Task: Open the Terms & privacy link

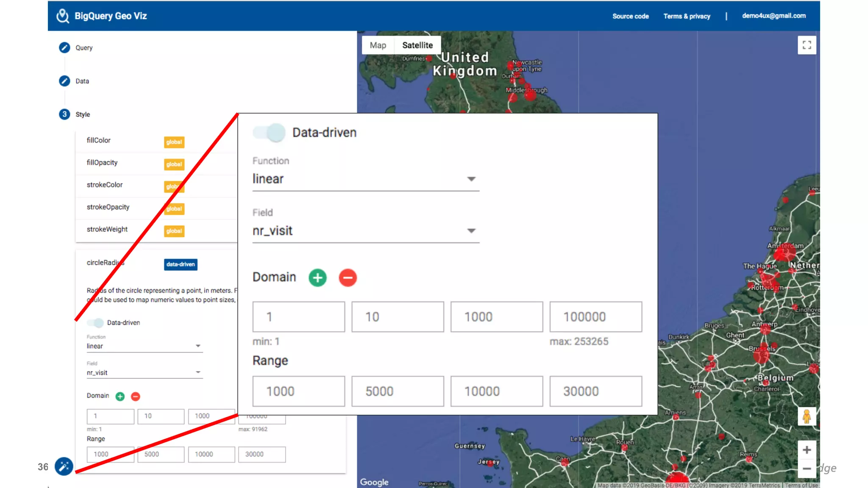Action: click(687, 16)
